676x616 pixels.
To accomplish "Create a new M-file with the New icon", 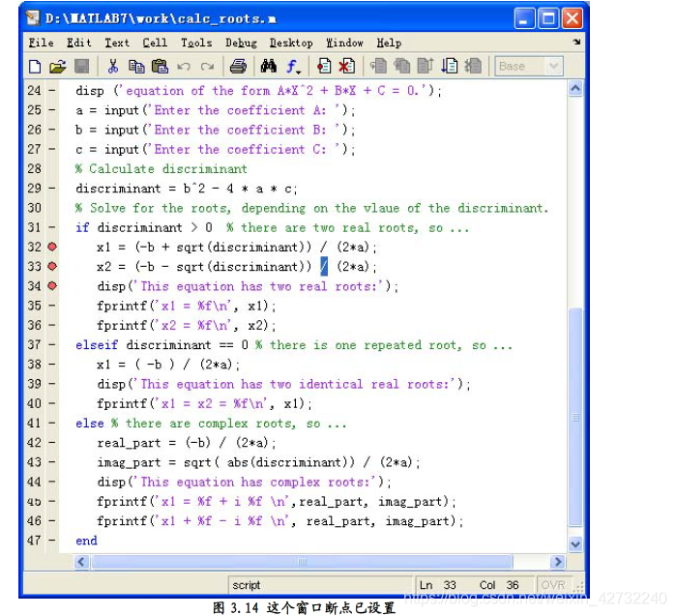I will (x=35, y=67).
